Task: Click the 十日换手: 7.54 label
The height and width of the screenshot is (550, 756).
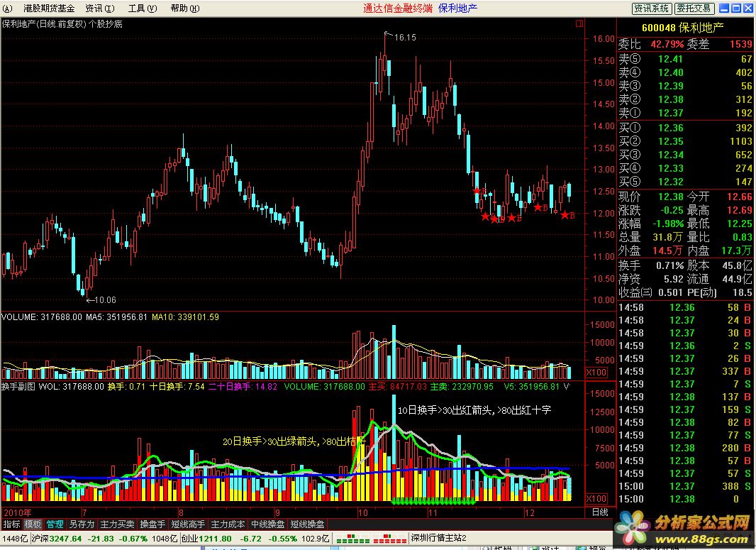Action: [x=177, y=387]
